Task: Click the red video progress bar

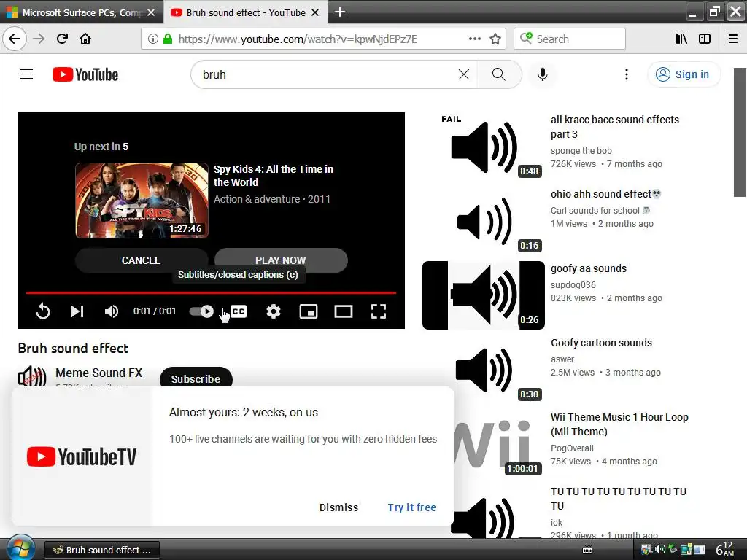Action: (x=211, y=292)
